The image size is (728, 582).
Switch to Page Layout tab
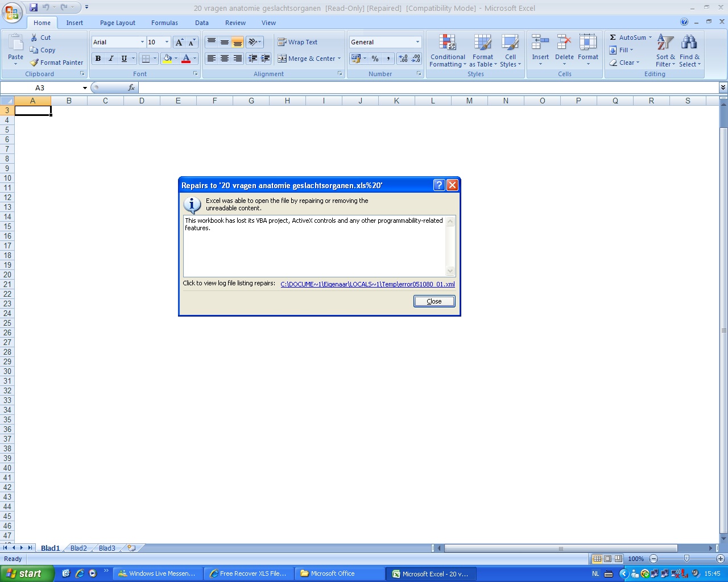tap(118, 23)
